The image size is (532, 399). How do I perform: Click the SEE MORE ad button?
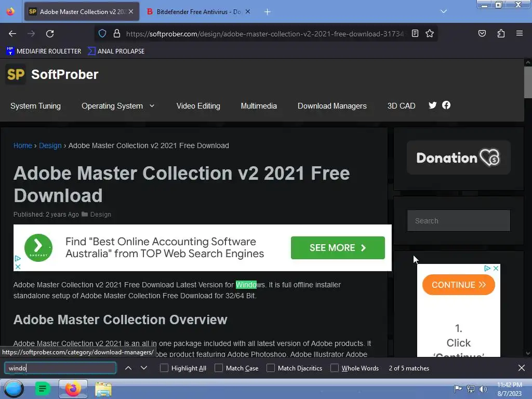click(x=338, y=248)
